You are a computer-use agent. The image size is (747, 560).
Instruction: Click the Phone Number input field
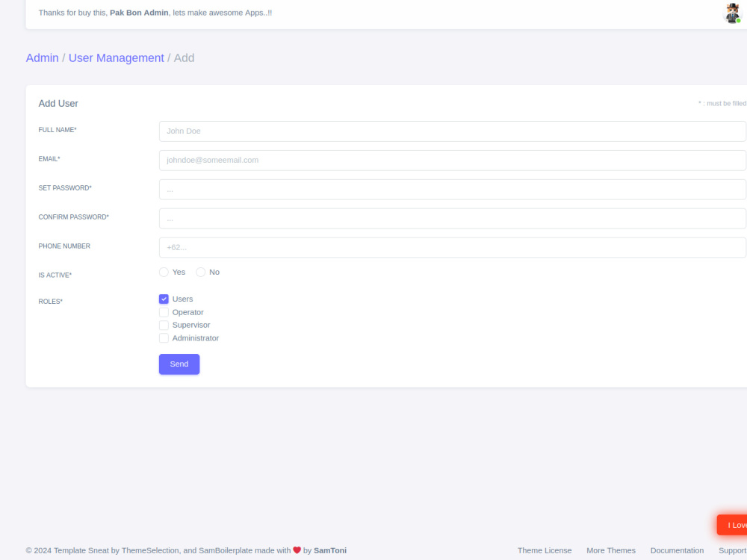452,248
